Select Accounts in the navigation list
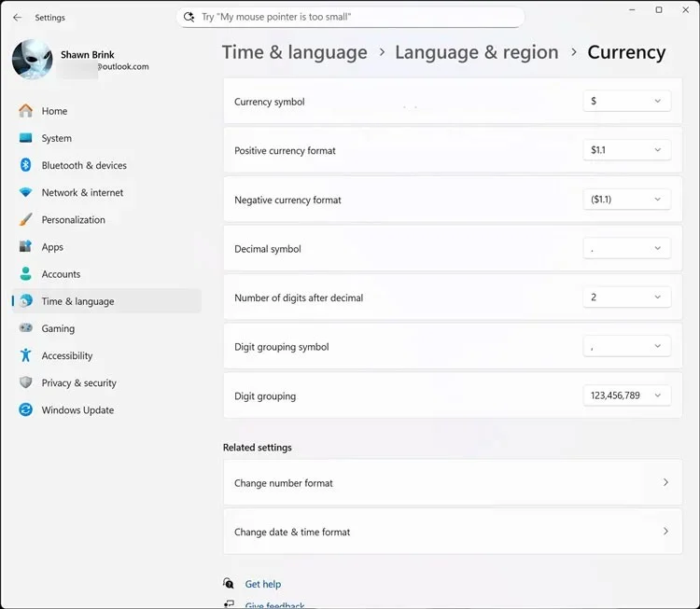The width and height of the screenshot is (700, 609). coord(61,274)
